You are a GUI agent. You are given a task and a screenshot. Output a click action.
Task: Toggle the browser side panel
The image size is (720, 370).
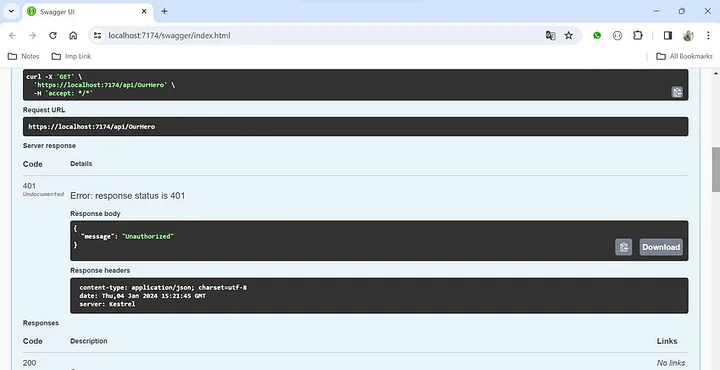(668, 35)
